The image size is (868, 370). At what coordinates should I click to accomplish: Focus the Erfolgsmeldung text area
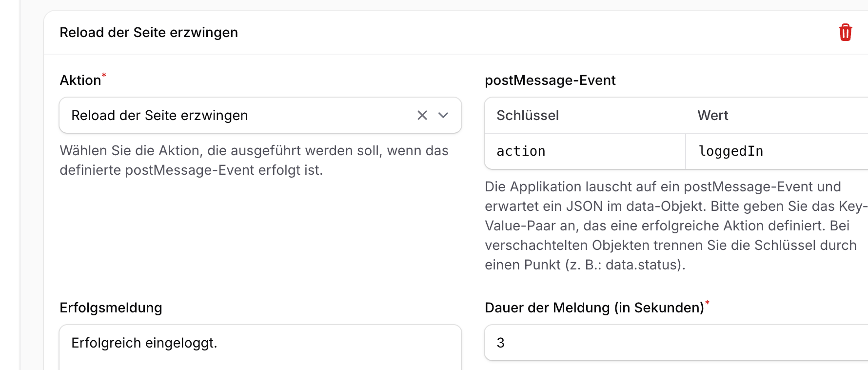point(260,347)
